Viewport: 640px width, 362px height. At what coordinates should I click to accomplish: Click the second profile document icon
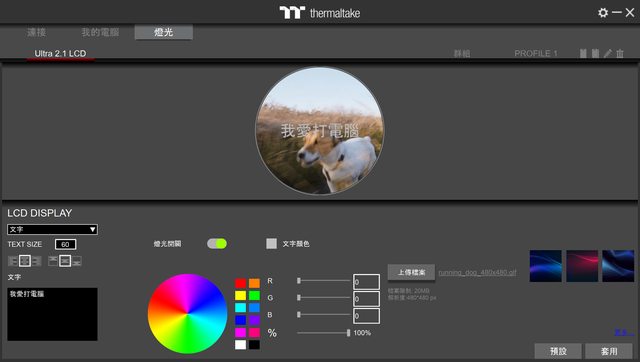click(596, 53)
